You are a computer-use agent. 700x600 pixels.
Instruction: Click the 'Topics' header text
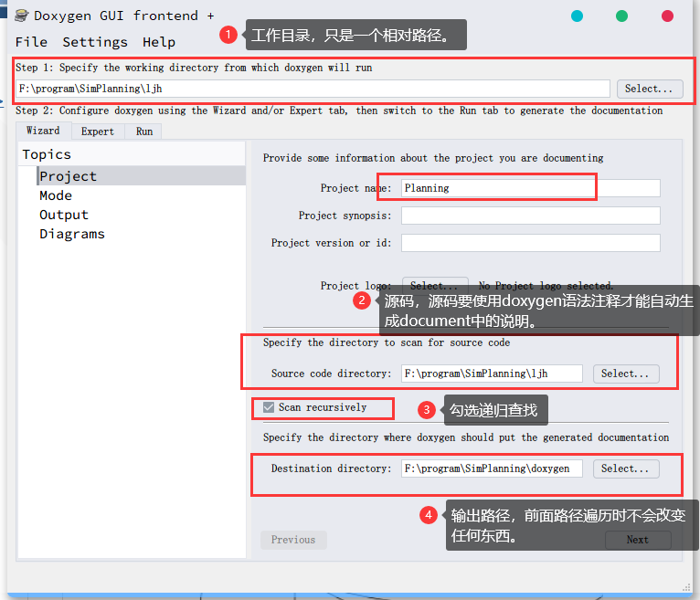point(47,154)
